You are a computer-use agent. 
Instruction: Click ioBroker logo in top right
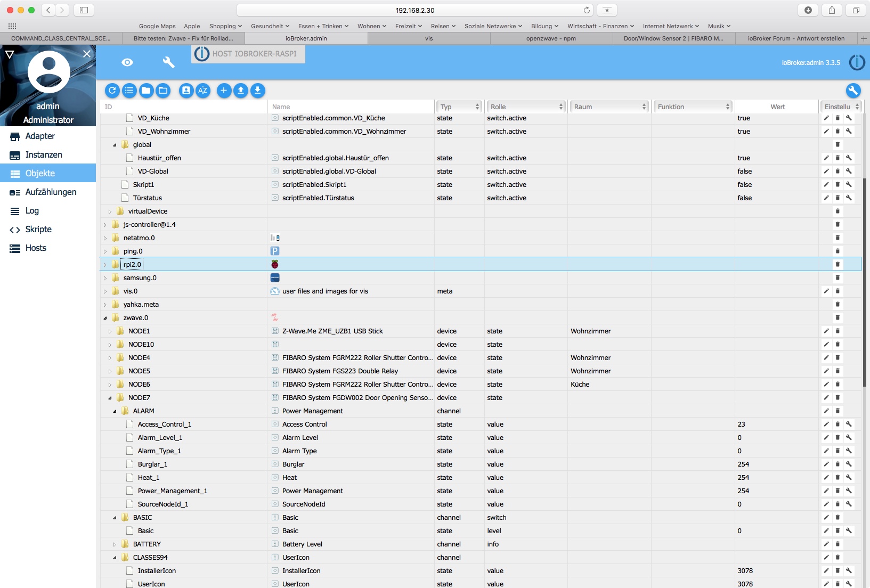tap(857, 62)
